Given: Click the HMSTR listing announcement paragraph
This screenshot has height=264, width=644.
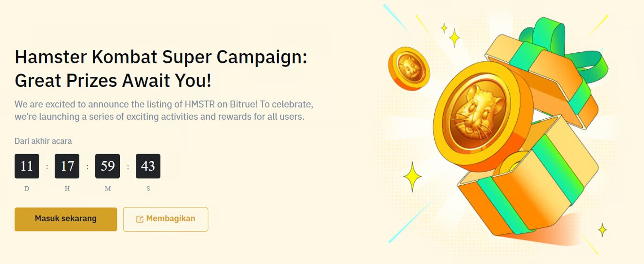Looking at the screenshot, I should tap(164, 110).
